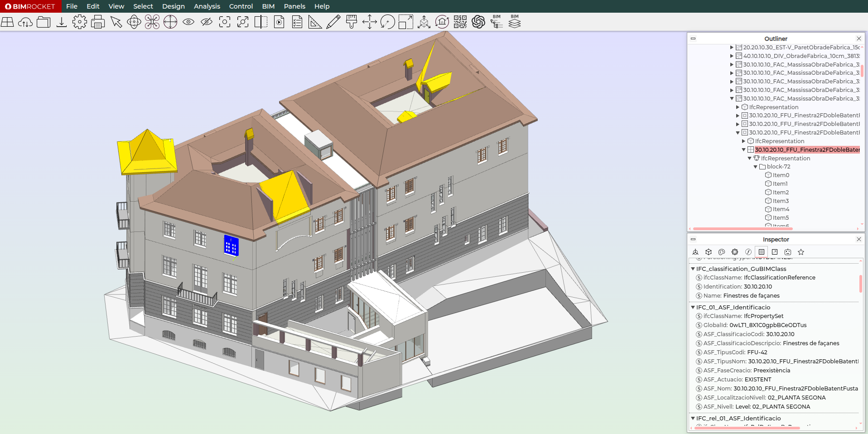Select the arrow pointer selection tool
This screenshot has height=434, width=868.
click(116, 22)
